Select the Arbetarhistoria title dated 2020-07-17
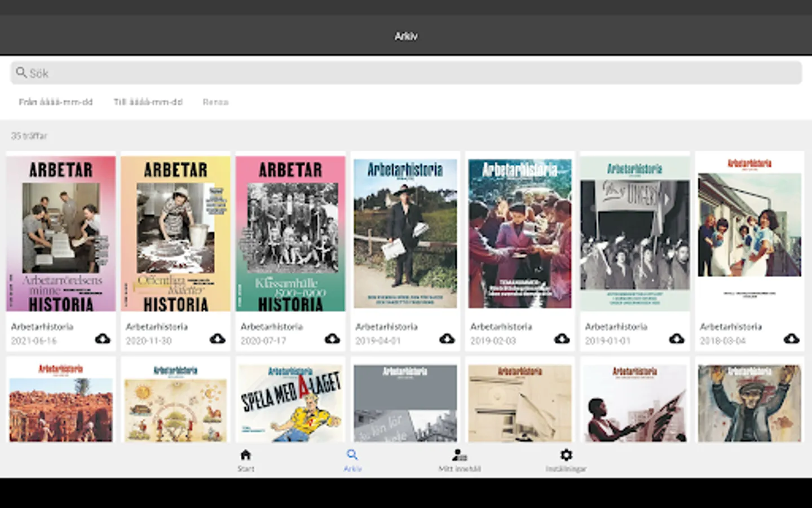This screenshot has width=812, height=508. [272, 327]
